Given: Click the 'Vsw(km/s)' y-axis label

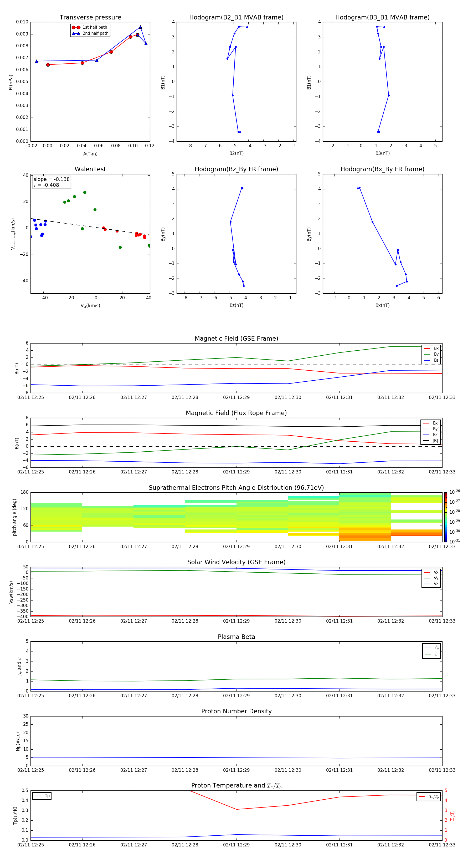Looking at the screenshot, I should [x=11, y=592].
